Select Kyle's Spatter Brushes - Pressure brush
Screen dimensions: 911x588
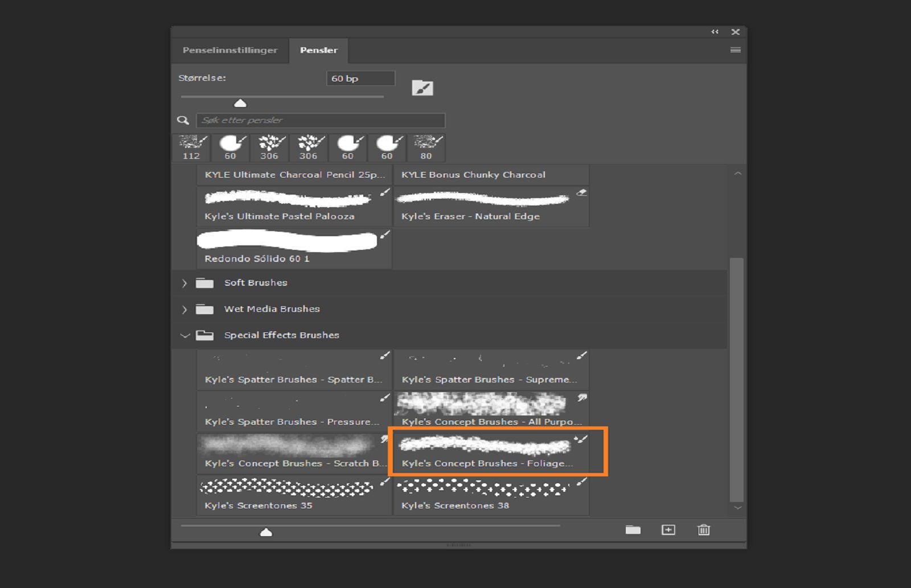coord(294,412)
